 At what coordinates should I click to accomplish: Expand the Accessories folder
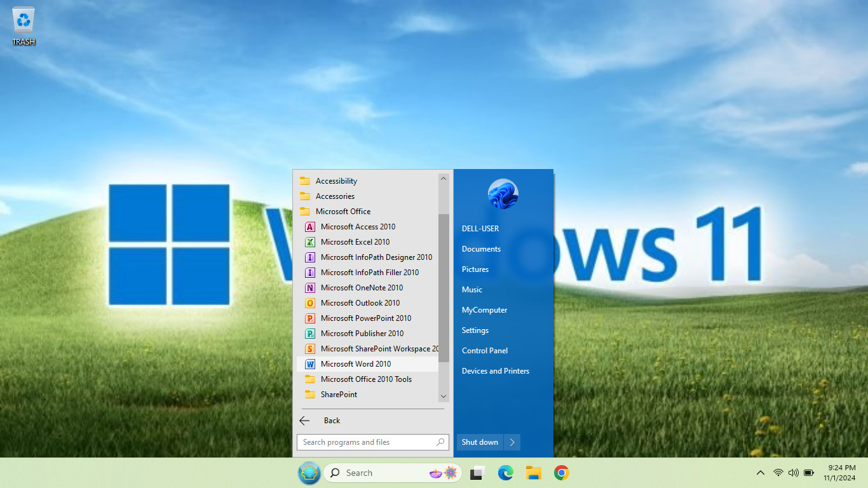click(335, 196)
